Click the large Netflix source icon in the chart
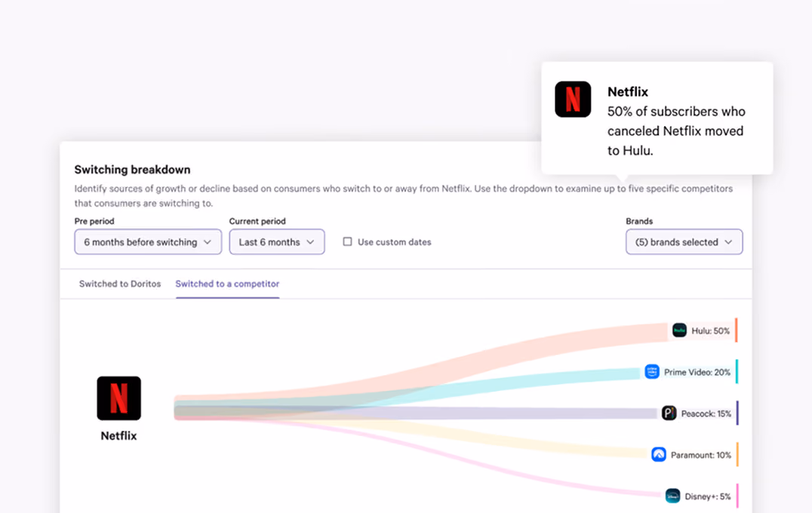The image size is (812, 513). click(118, 398)
